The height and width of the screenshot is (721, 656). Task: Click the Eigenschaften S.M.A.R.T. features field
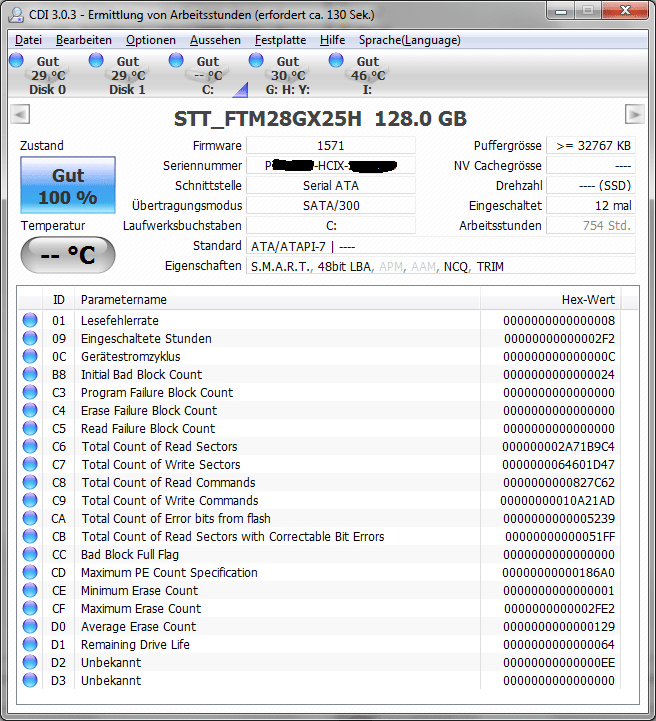pyautogui.click(x=441, y=266)
